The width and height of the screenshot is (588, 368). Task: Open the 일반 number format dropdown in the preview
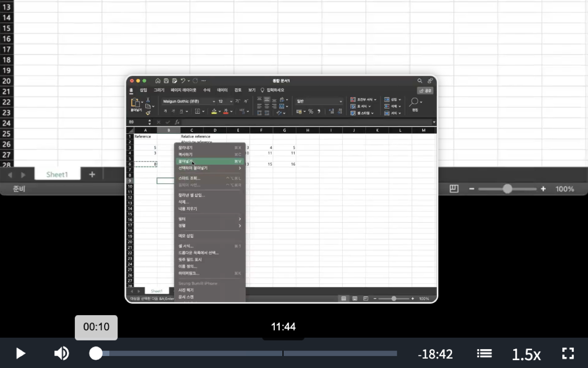[x=319, y=101]
